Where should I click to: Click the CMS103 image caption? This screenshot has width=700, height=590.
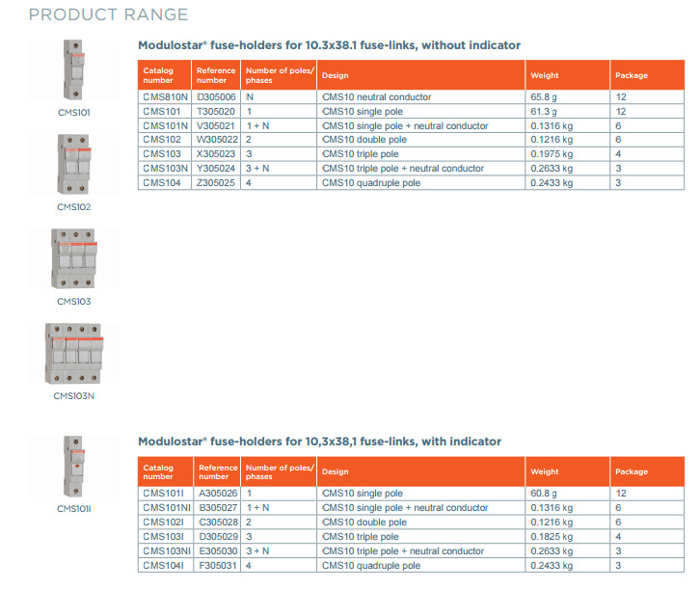tap(74, 302)
